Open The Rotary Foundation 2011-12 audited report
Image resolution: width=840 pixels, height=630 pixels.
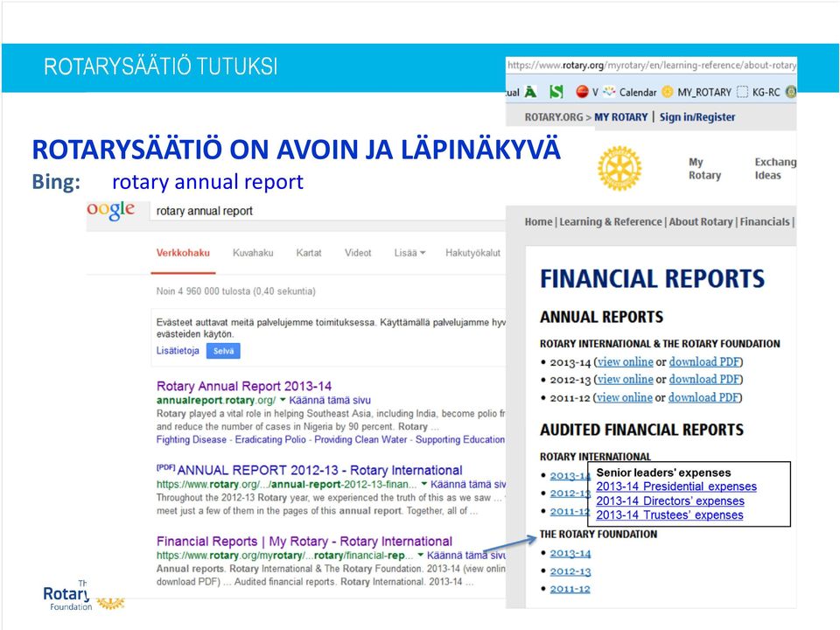570,589
